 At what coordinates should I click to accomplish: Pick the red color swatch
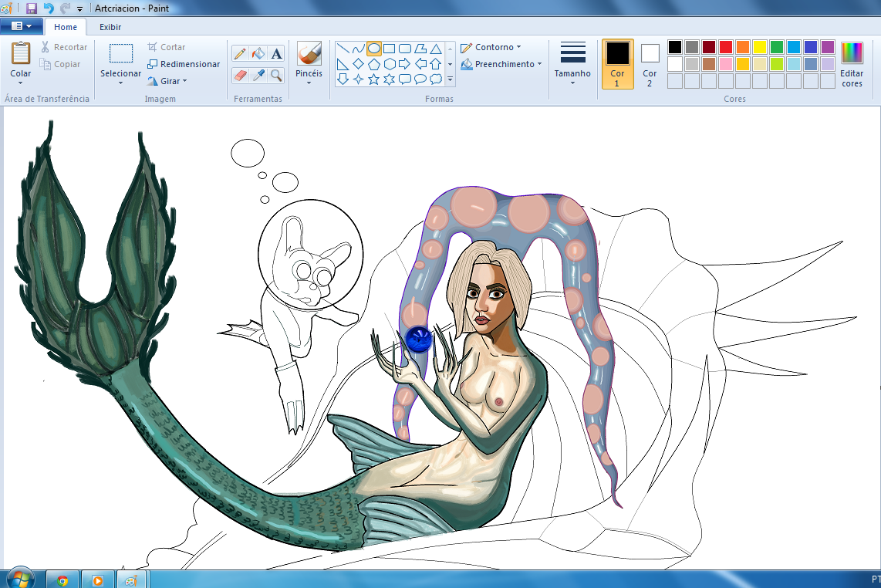coord(726,47)
